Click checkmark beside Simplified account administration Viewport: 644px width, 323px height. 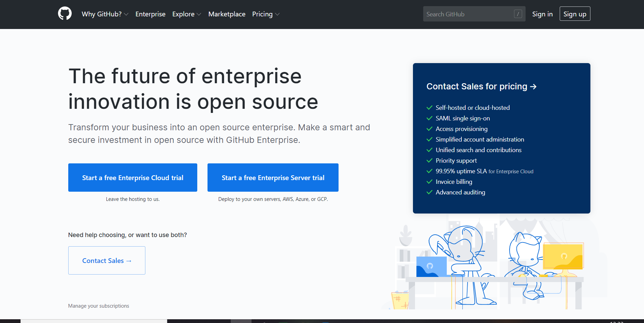430,140
